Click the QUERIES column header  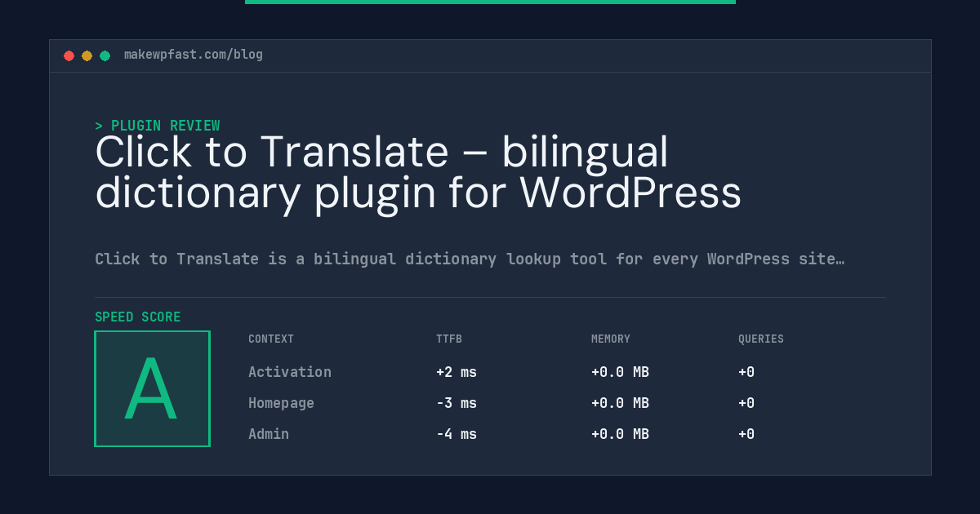(x=761, y=339)
